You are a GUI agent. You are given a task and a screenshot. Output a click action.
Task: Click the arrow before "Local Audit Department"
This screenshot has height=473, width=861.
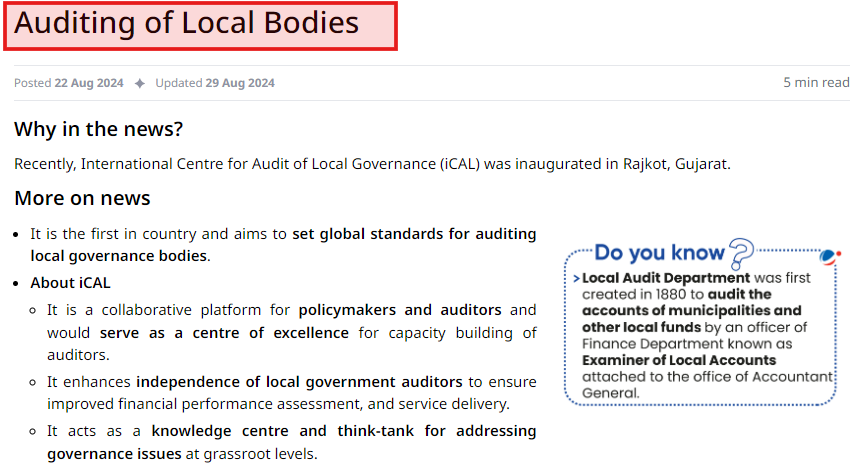click(576, 278)
